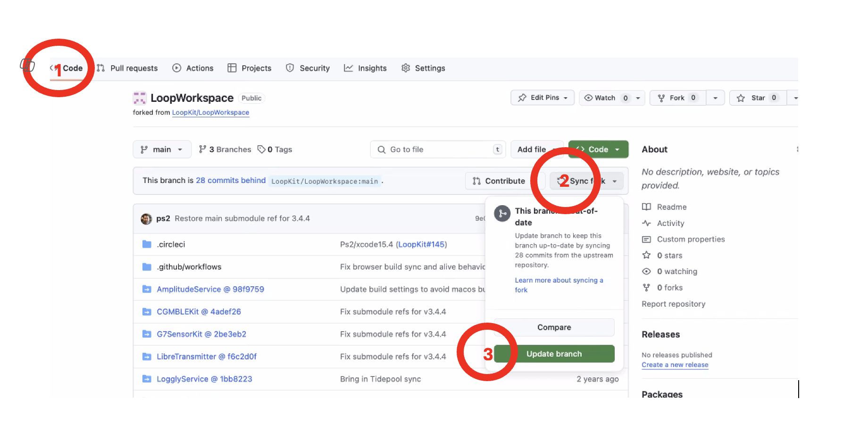Click the Settings gear icon
The height and width of the screenshot is (433, 868).
point(406,68)
